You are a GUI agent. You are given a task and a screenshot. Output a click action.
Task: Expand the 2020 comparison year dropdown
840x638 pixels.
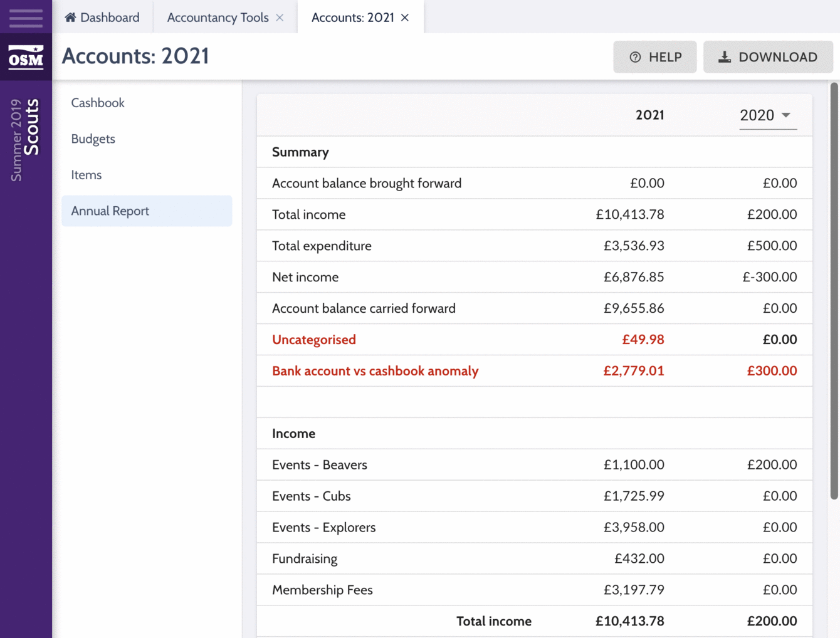(768, 115)
